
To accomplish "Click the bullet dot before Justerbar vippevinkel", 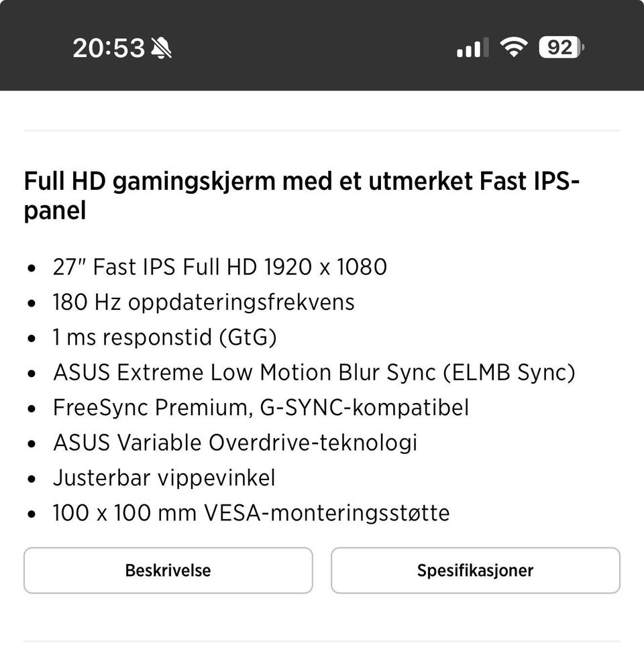I will (32, 480).
